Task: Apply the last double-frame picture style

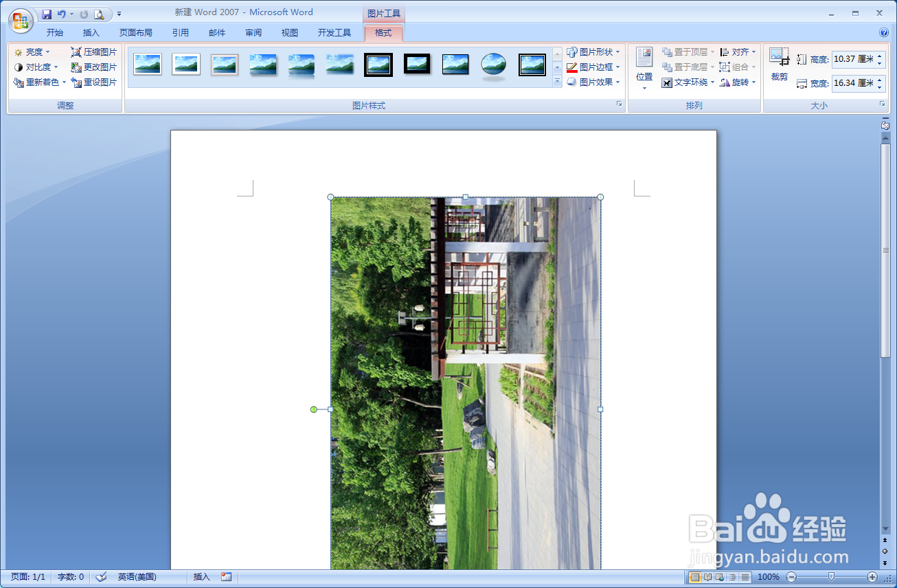Action: pos(532,65)
